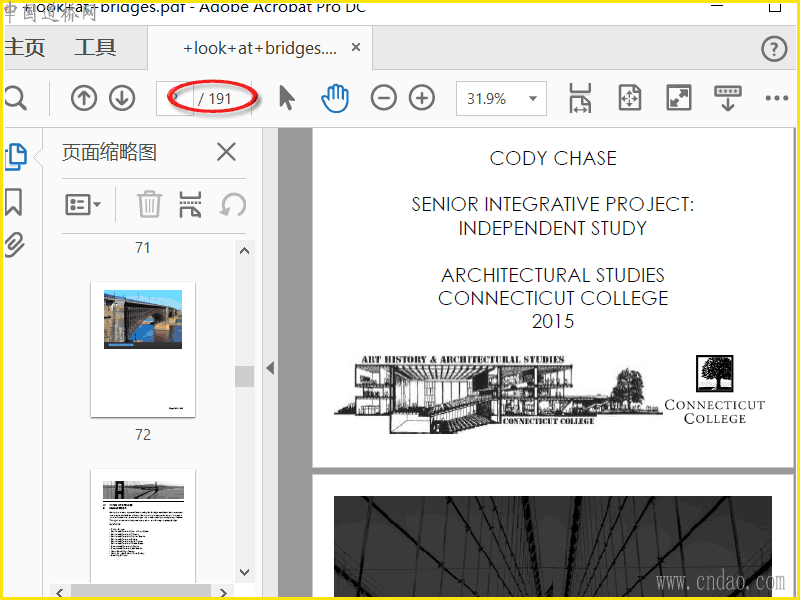Click the read mode keyboard-arrow icon
Screen dimensions: 800x600
(x=728, y=98)
